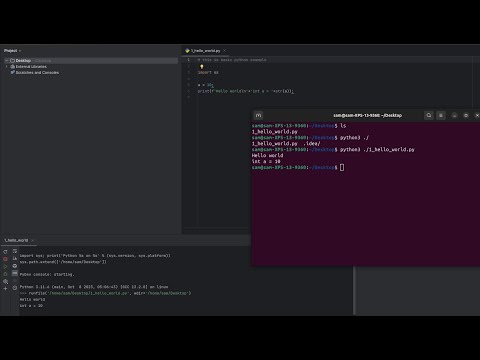Click the 'PyDev console: starting.' line
Screen dimensions: 480x360
[47, 274]
